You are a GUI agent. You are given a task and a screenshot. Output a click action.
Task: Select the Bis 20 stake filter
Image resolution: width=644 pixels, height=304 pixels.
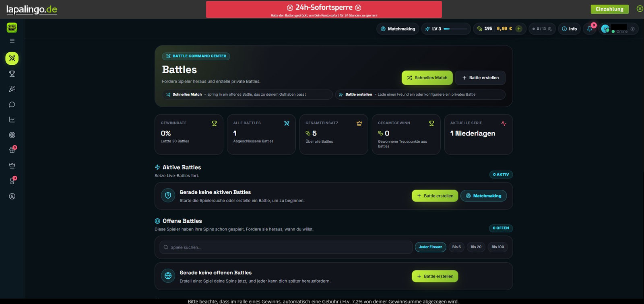pyautogui.click(x=476, y=247)
